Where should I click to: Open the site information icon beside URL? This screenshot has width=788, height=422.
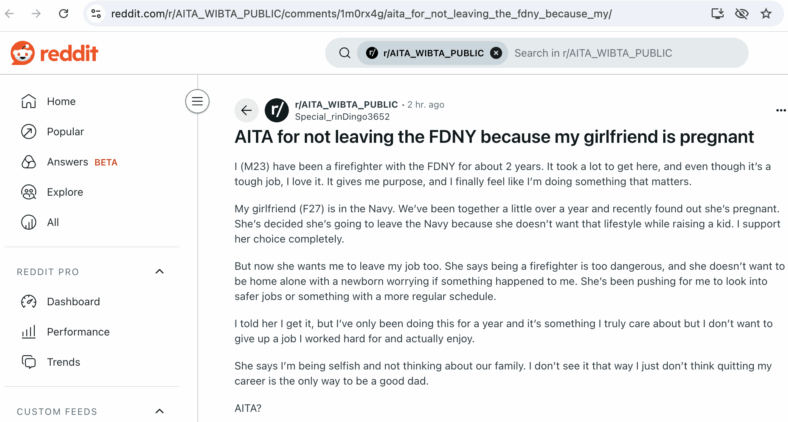pos(96,14)
